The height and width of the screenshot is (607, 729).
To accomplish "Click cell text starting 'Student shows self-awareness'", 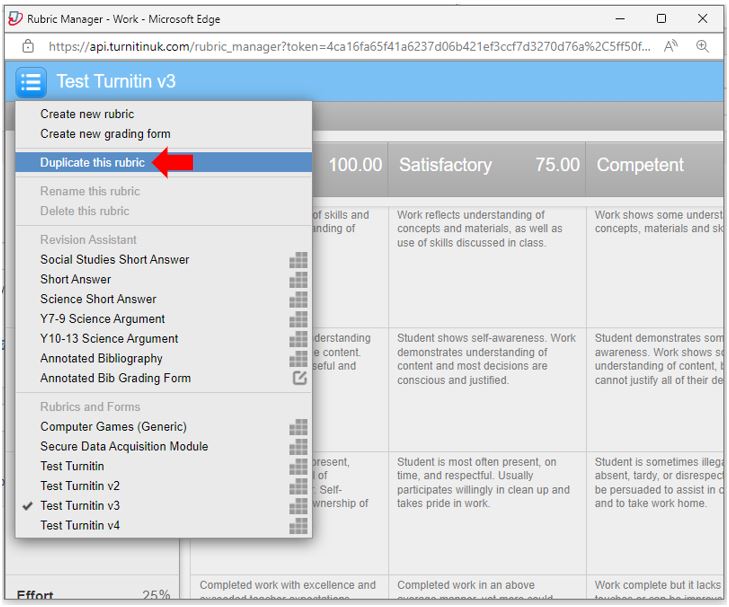I will tap(486, 359).
